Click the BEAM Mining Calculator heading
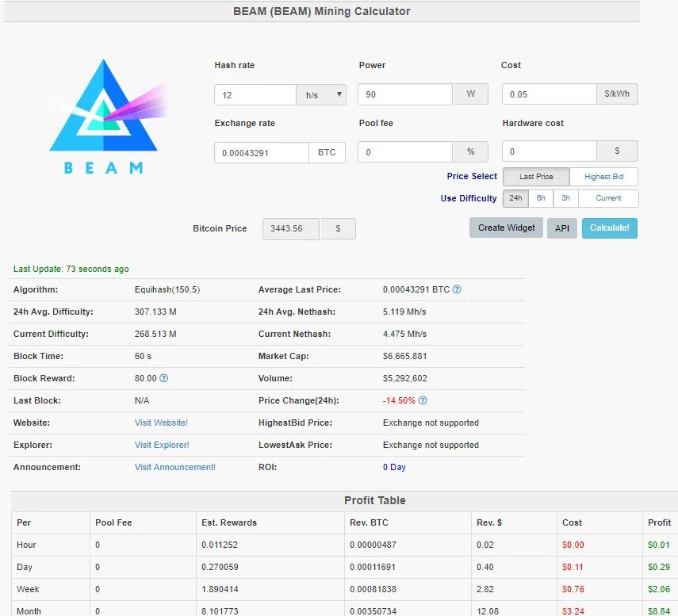The height and width of the screenshot is (616, 678). pos(321,11)
